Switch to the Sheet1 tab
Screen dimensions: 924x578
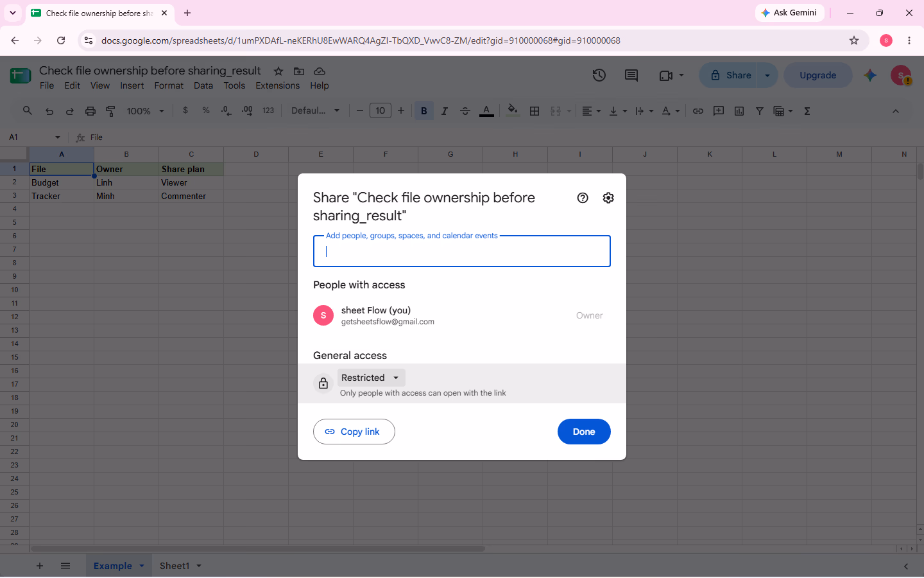pos(175,566)
